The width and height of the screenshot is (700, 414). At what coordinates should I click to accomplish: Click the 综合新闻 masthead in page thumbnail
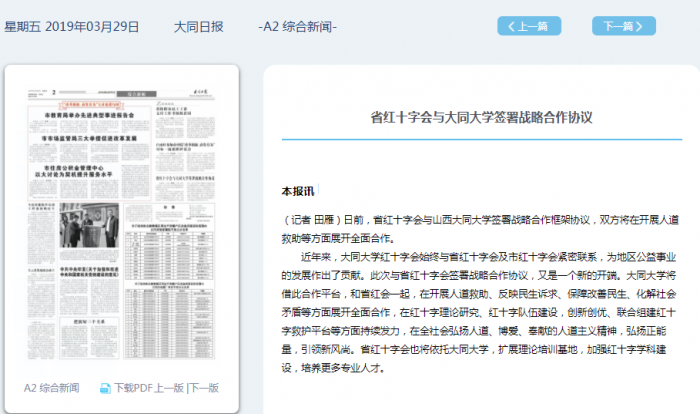click(x=137, y=94)
